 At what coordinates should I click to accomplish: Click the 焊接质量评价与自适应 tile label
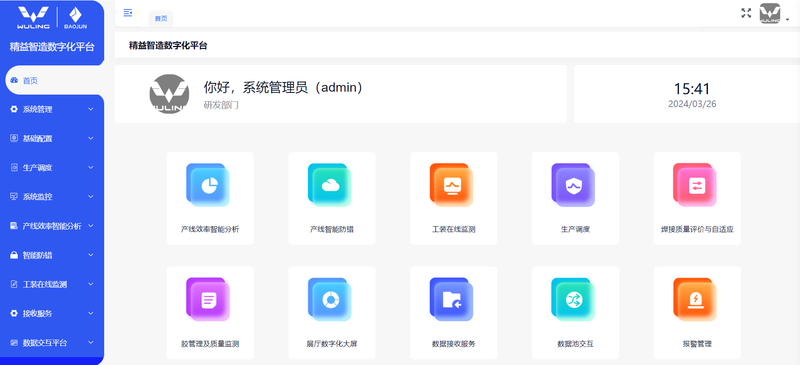click(x=697, y=229)
